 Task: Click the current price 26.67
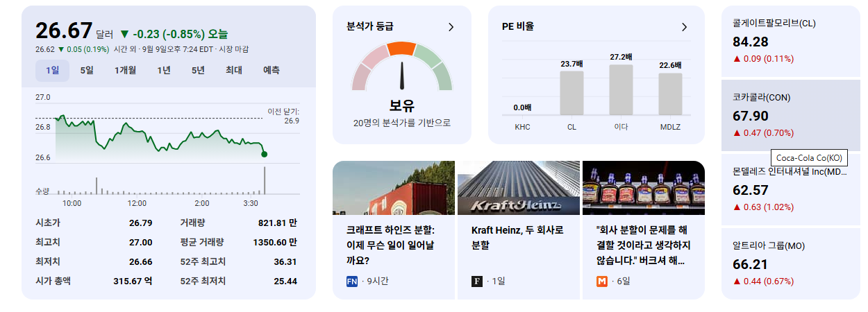pos(64,31)
